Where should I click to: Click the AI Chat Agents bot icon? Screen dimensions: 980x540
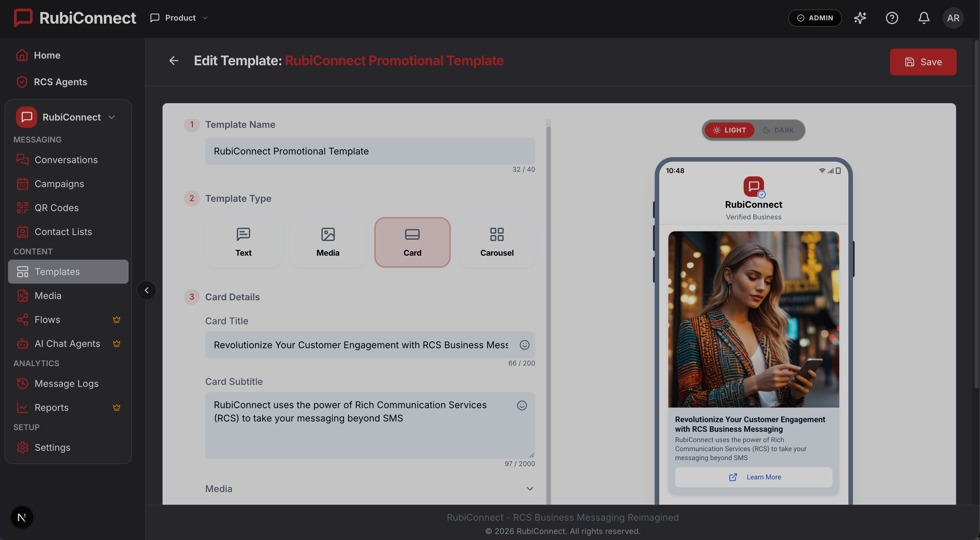[x=22, y=343]
